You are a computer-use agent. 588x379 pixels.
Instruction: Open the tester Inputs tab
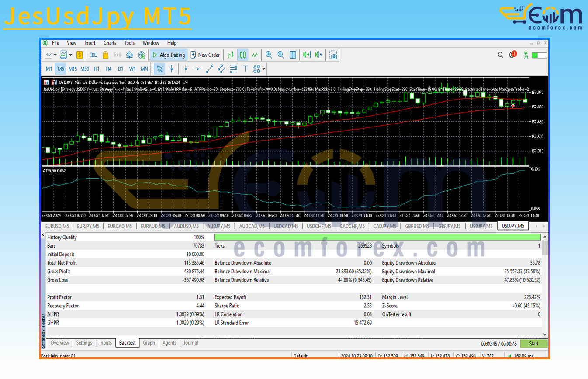[106, 343]
